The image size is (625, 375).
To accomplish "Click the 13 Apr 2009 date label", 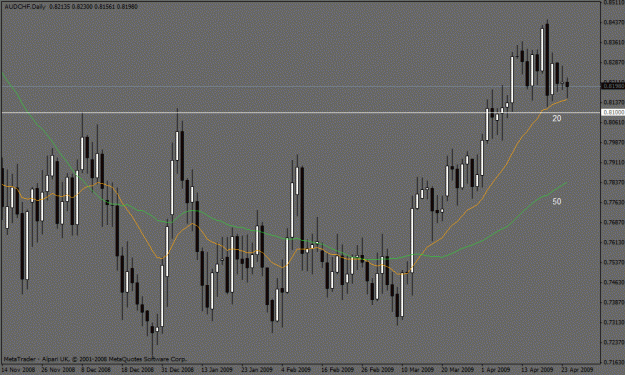I will point(537,369).
